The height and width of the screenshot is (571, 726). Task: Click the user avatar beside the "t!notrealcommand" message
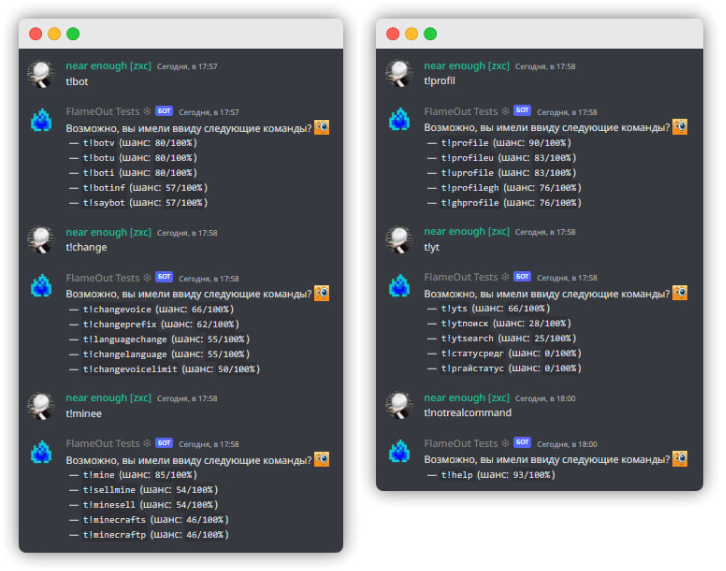(x=399, y=405)
